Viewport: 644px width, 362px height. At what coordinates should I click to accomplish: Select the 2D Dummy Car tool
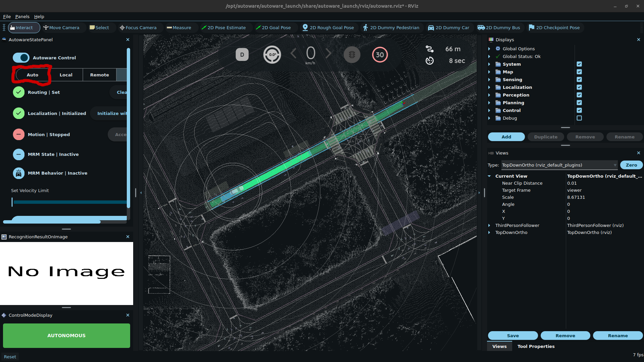(448, 27)
